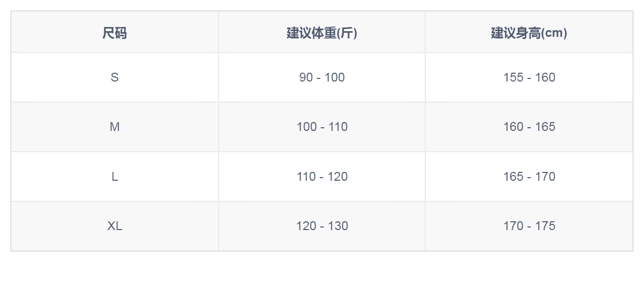Click the "(cm)" unit in height header
The height and width of the screenshot is (295, 644).
pos(554,33)
